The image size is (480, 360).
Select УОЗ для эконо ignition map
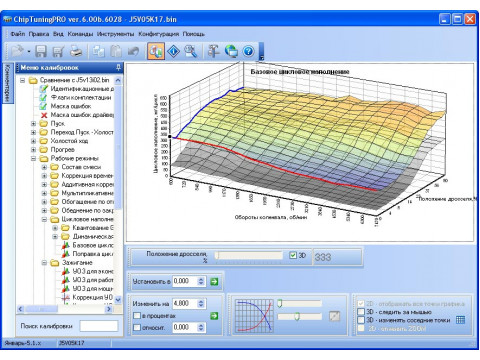(89, 271)
